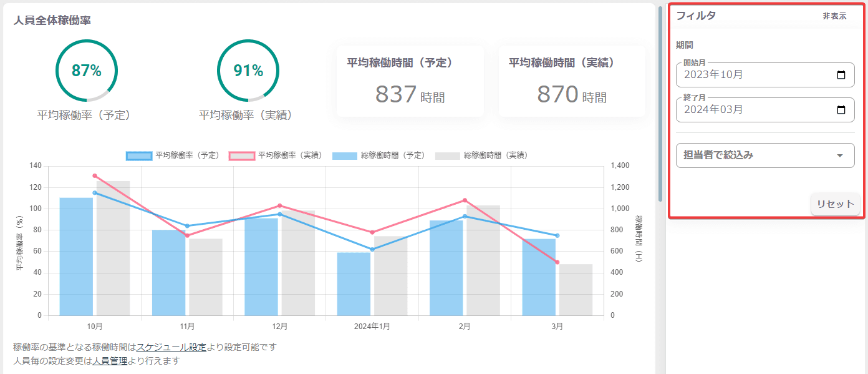Click the 3月 blue planned-hours bar
868x374 pixels.
coord(539,277)
